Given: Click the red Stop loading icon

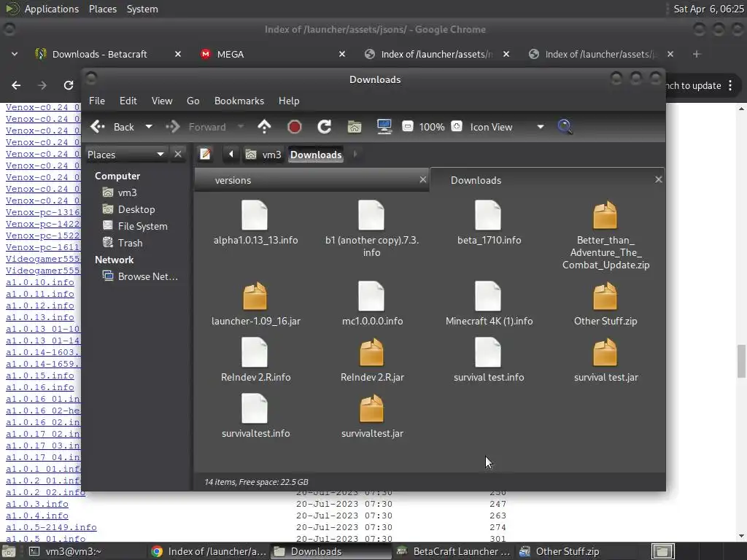Looking at the screenshot, I should pyautogui.click(x=295, y=127).
